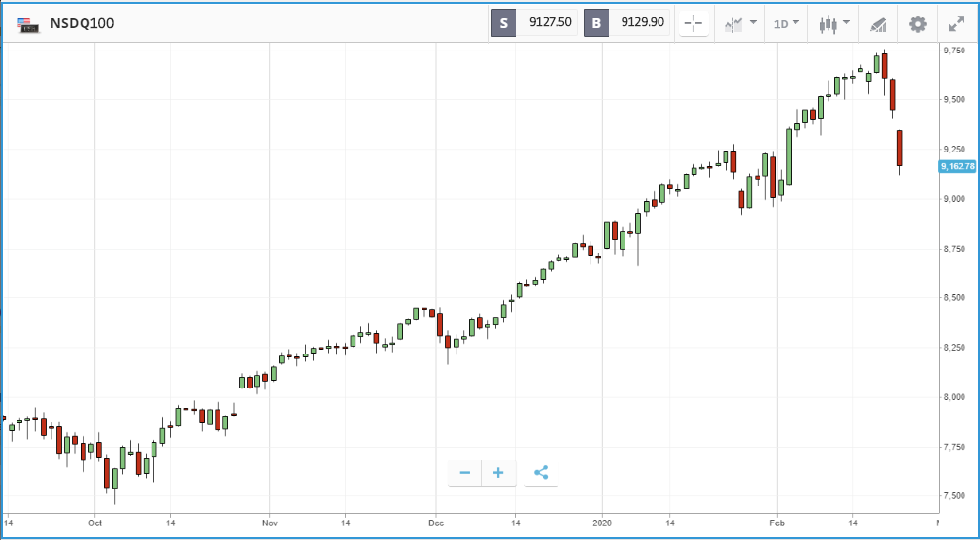Open the 1D time interval dropdown

(x=787, y=24)
